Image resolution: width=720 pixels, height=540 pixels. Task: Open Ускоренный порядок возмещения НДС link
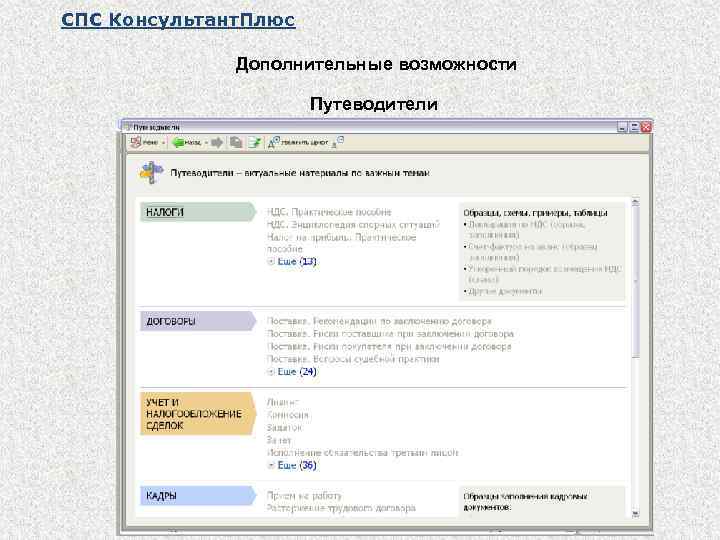[544, 274]
